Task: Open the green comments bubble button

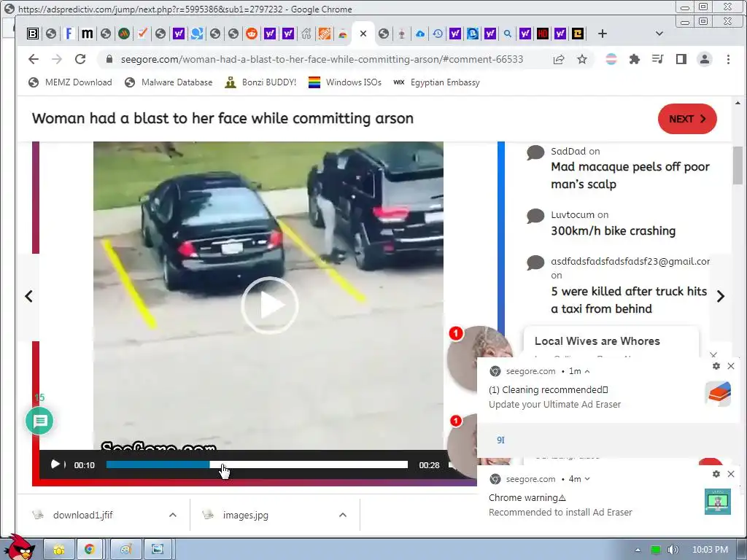Action: 39,421
